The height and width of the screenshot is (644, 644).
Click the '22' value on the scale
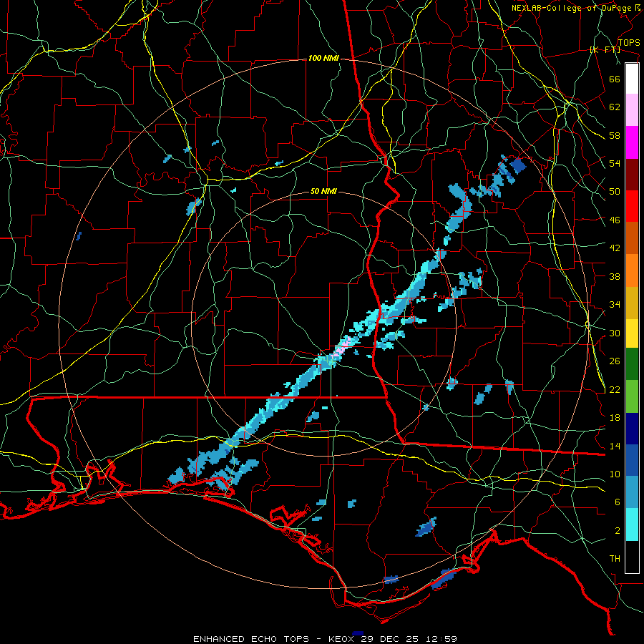tap(615, 389)
